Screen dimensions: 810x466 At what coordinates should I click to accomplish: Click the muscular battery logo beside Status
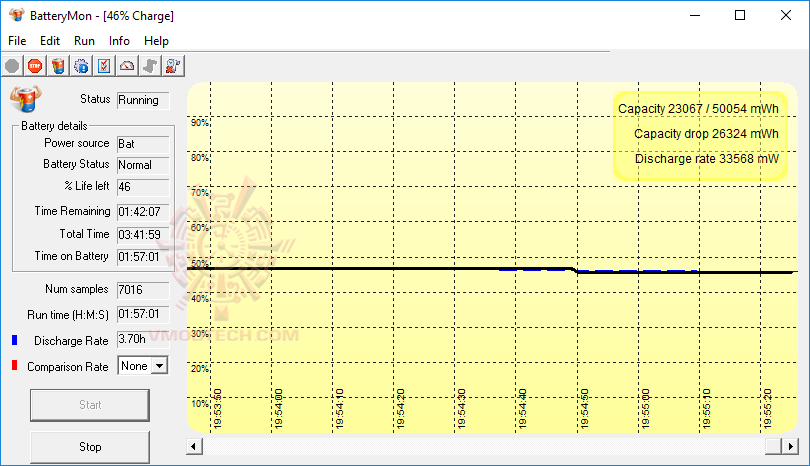pyautogui.click(x=26, y=99)
